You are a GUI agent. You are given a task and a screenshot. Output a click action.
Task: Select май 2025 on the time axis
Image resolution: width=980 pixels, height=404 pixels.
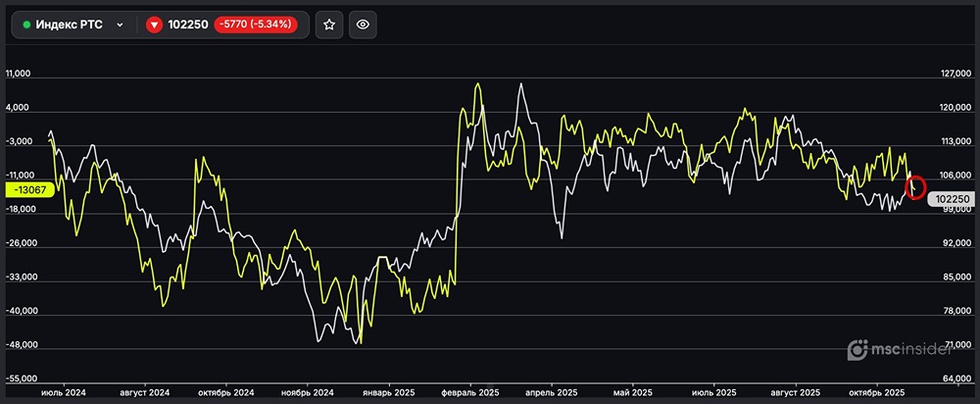(x=632, y=393)
